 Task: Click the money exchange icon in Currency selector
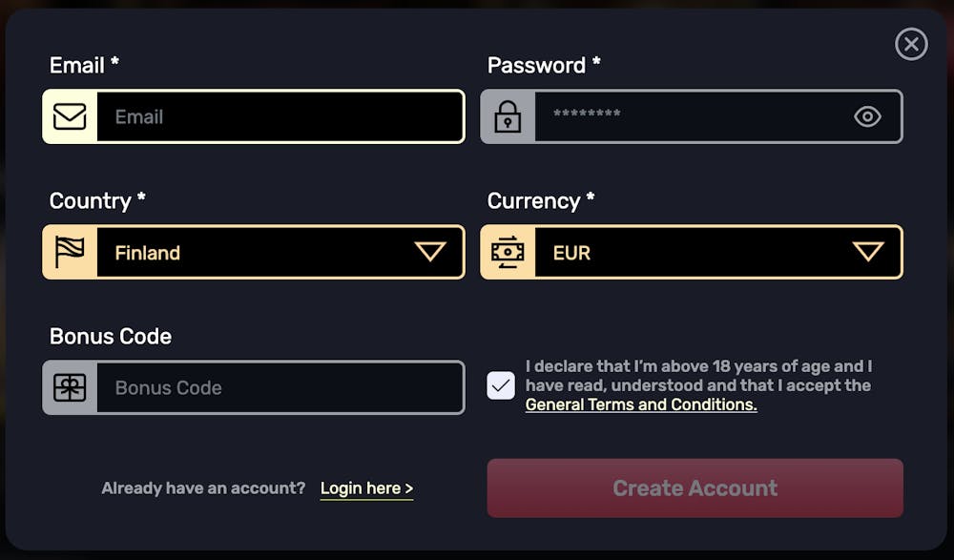coord(508,252)
